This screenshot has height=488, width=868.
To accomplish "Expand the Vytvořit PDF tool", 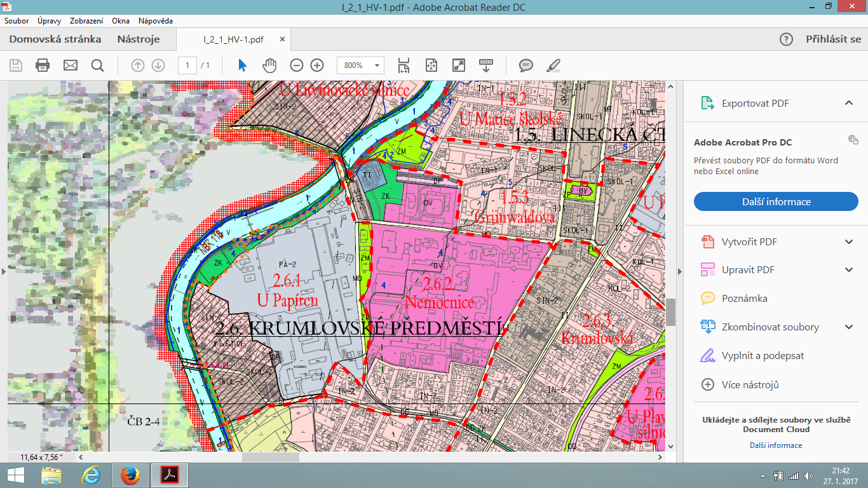I will (x=848, y=241).
